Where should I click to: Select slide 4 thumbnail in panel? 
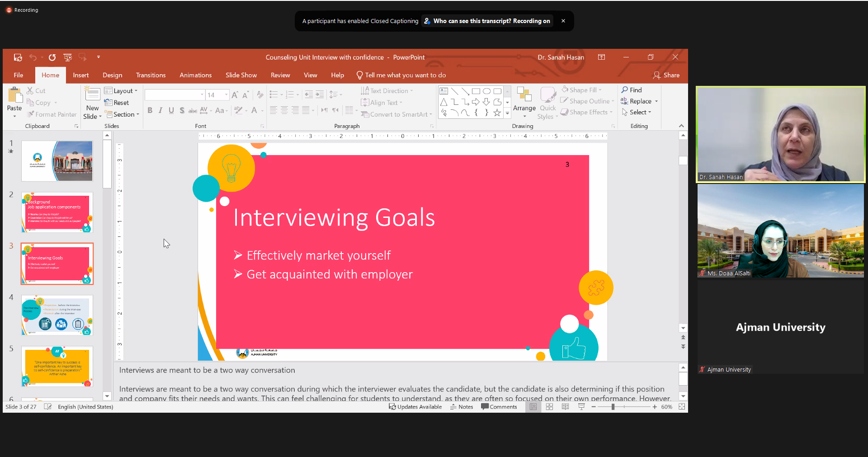pyautogui.click(x=57, y=315)
